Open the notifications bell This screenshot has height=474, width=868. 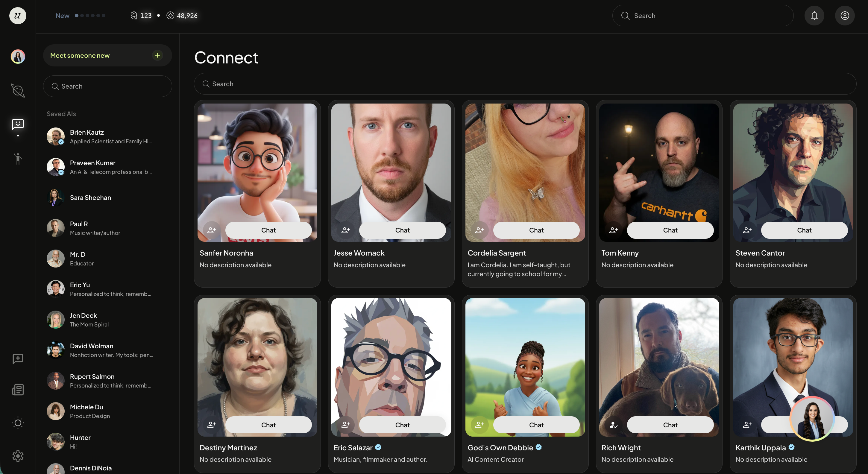814,16
